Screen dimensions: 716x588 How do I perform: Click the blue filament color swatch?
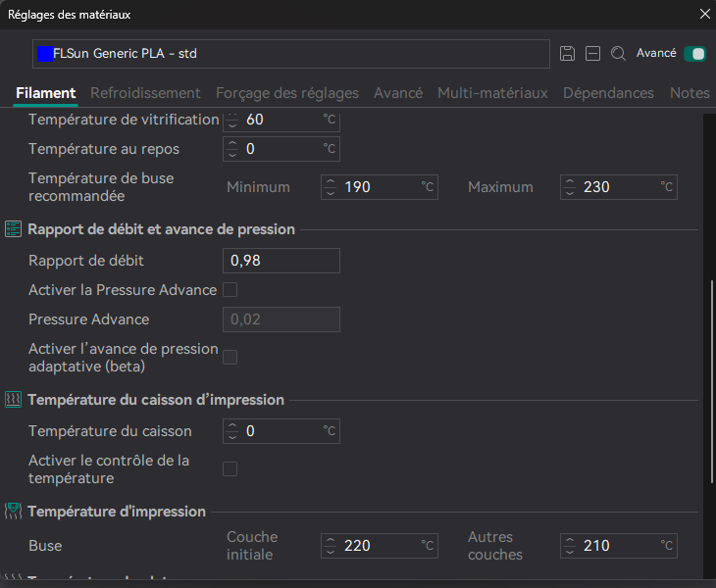coord(45,54)
